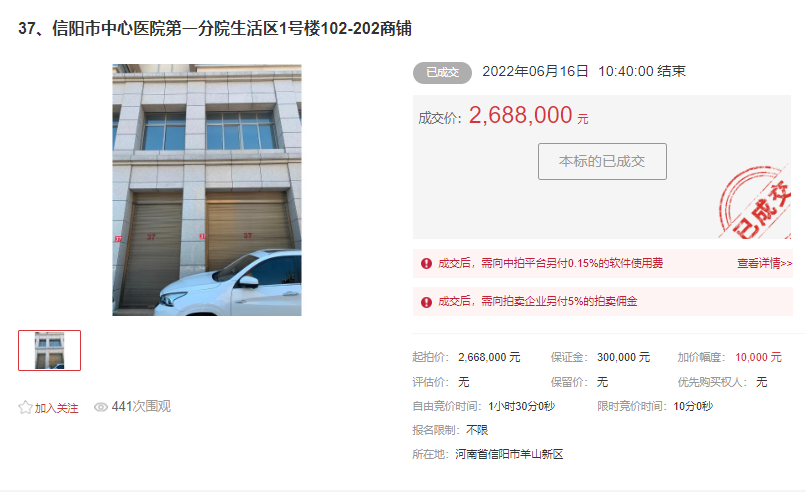The height and width of the screenshot is (492, 806).
Task: Click warning icon beside software fee notice
Action: (426, 263)
